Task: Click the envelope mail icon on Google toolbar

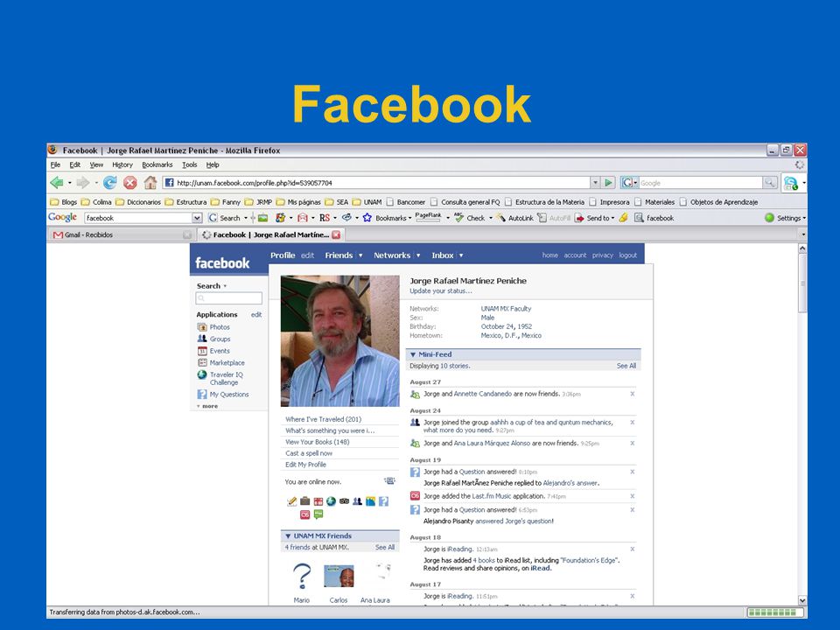Action: pos(303,218)
